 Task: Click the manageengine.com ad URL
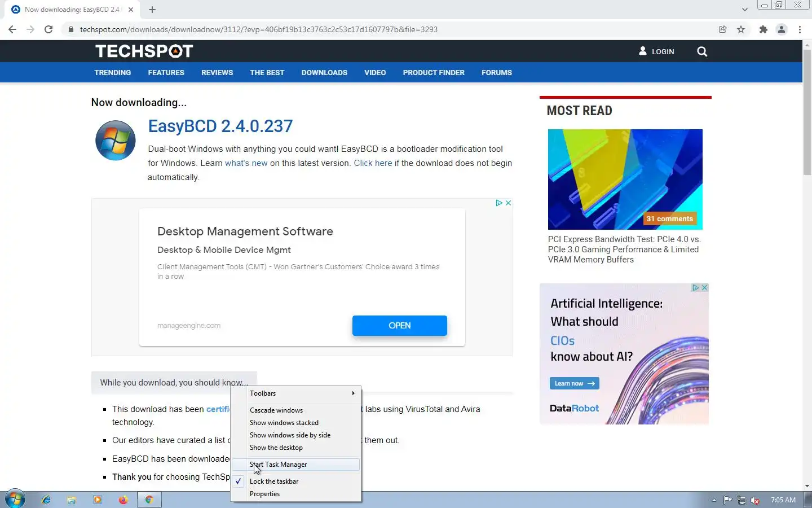tap(189, 326)
